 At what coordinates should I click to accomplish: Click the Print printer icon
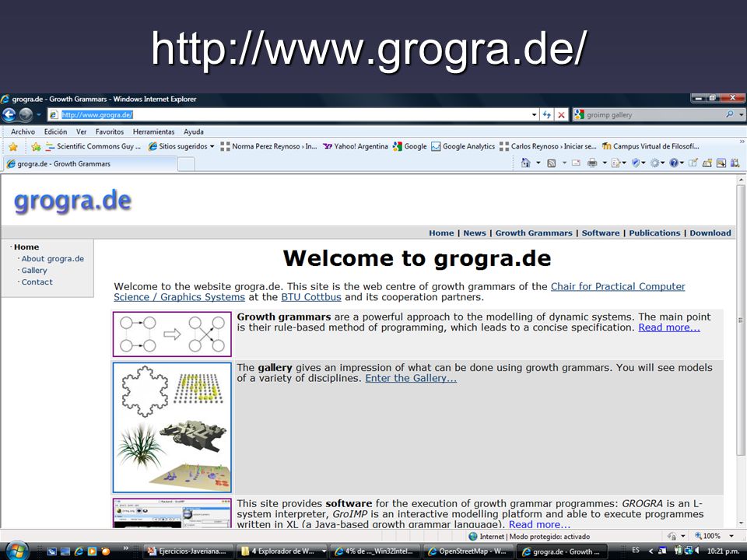point(592,163)
